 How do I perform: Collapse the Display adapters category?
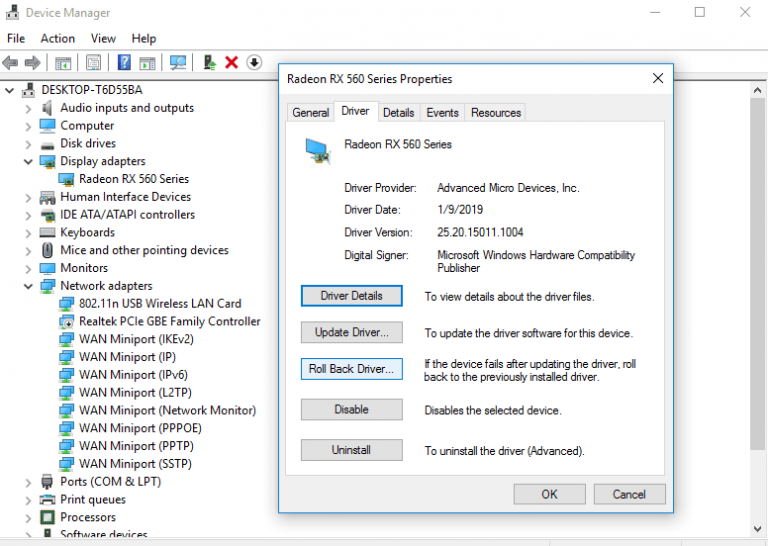click(x=28, y=162)
